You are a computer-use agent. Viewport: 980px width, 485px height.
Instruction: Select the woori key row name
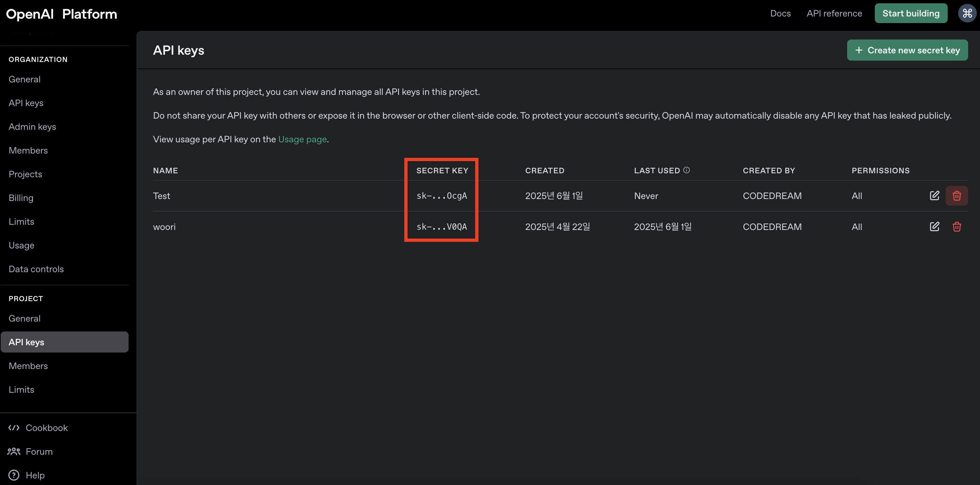tap(164, 227)
